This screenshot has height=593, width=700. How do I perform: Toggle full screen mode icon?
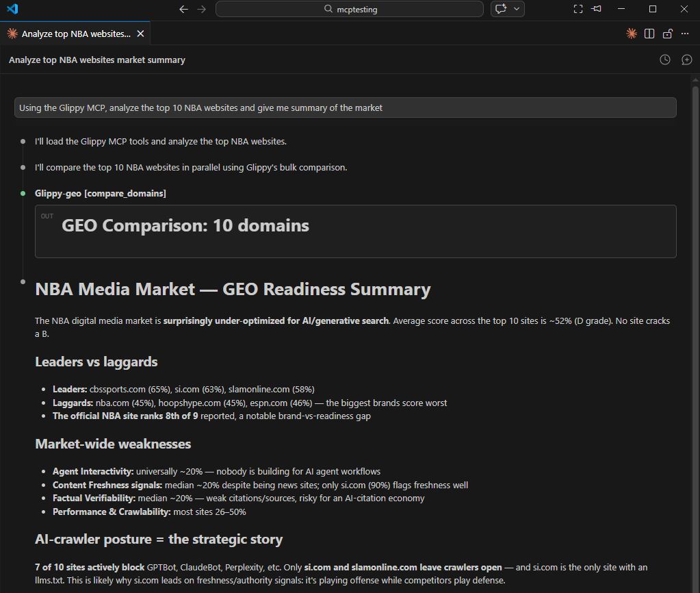(x=578, y=9)
